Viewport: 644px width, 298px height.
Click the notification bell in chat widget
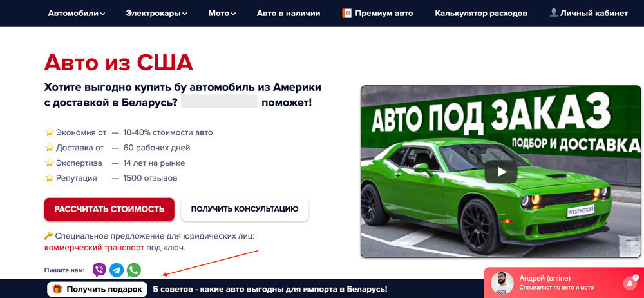[630, 283]
